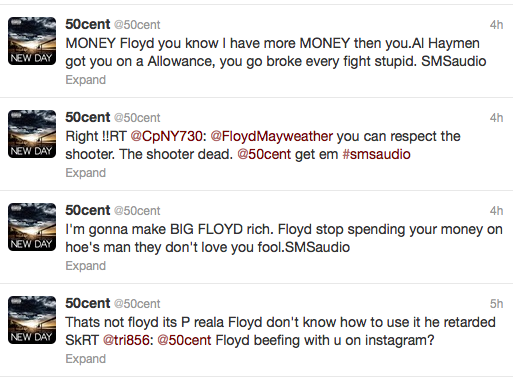Expand the Right !!RT tweet
The image size is (513, 381).
coord(86,173)
